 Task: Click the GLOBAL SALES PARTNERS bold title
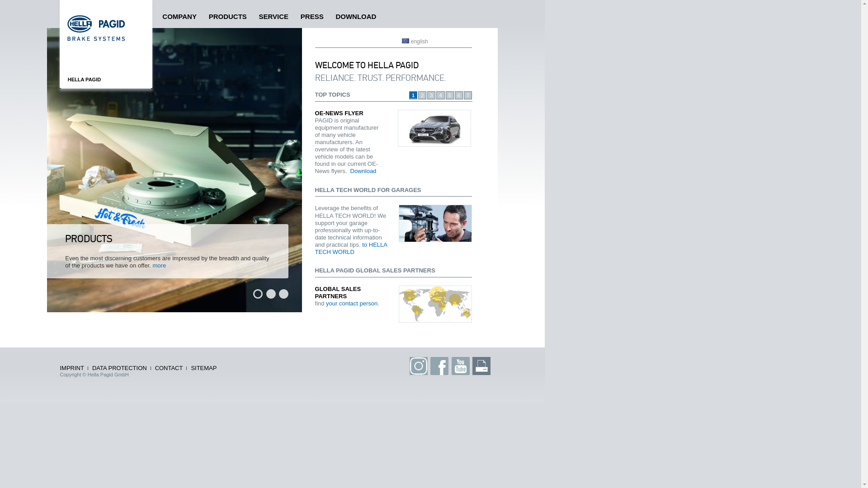(338, 293)
